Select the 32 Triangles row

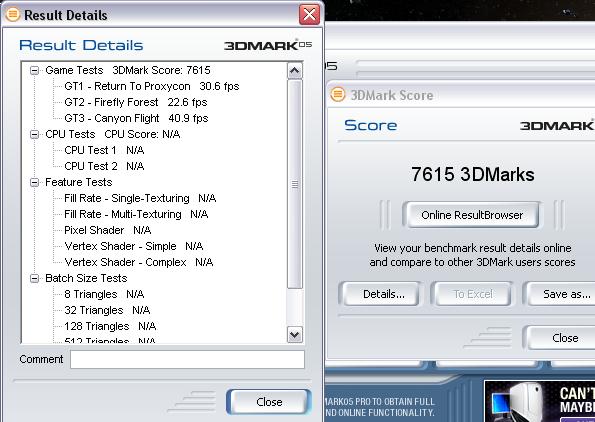[107, 310]
